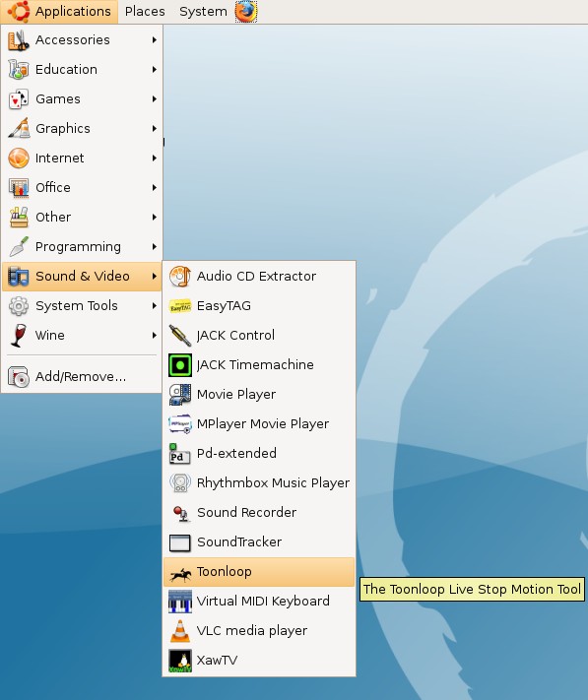Click the Sound Recorder microphone icon

coord(181,513)
